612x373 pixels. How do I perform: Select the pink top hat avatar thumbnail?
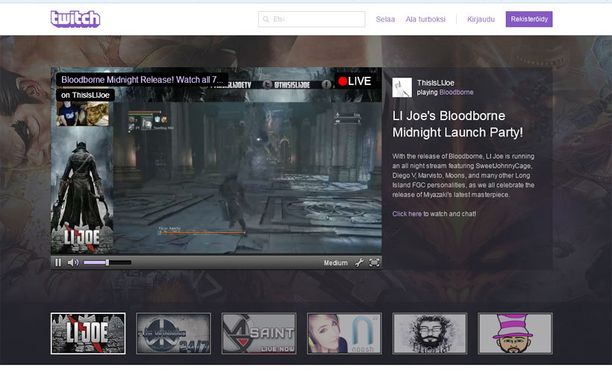click(515, 333)
